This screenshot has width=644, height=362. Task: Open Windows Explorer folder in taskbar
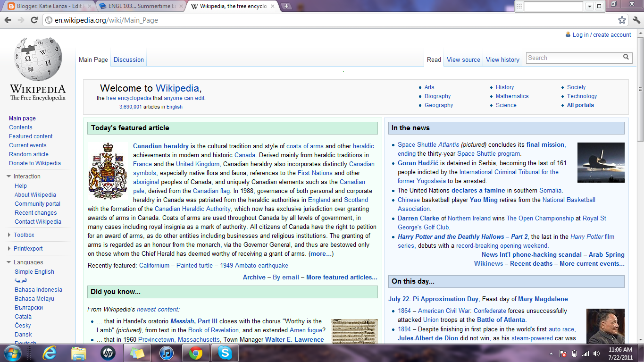79,353
